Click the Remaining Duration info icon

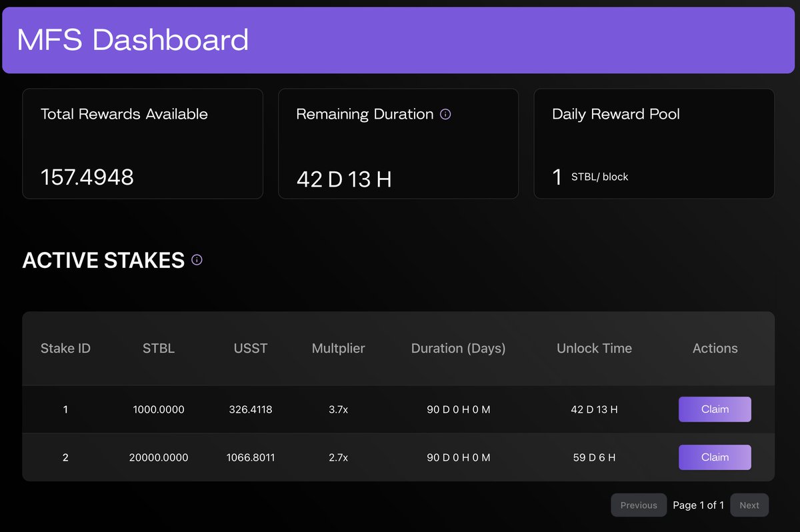pyautogui.click(x=445, y=114)
